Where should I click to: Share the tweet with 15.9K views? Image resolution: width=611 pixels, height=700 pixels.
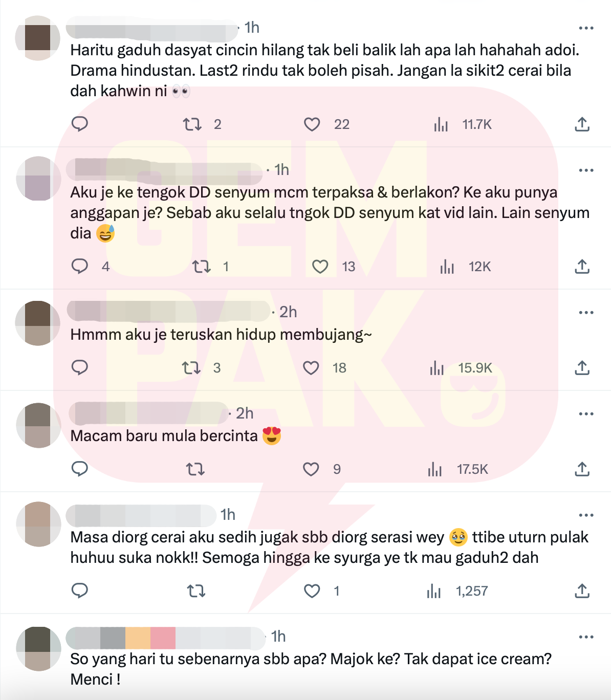tap(582, 368)
